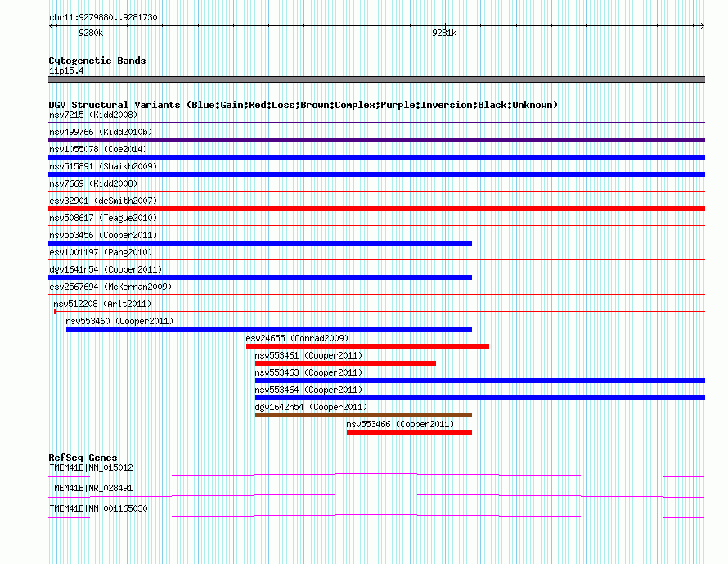Select esv1001197 (Pang2010) label

point(101,252)
